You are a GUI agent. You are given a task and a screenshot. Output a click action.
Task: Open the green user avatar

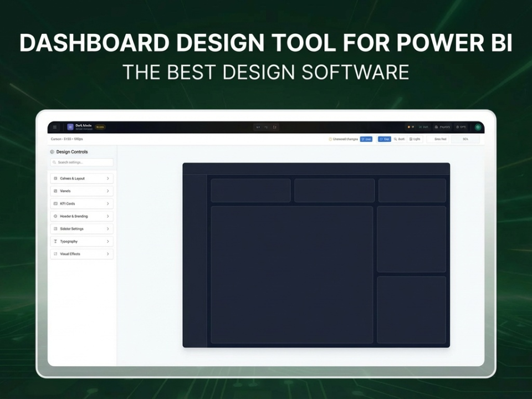(478, 127)
